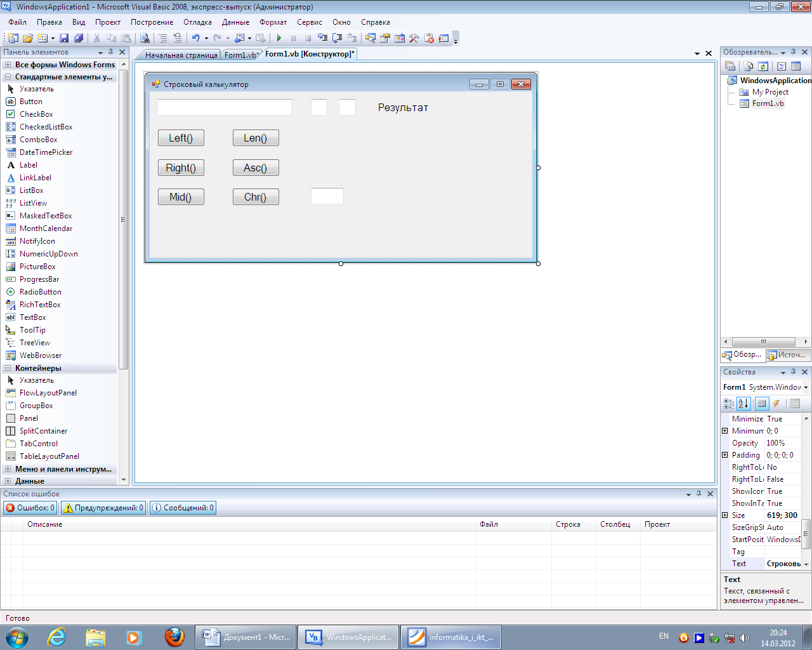Collapse 'Стандартные элементы' toolbox group
The width and height of the screenshot is (812, 650).
(8, 77)
